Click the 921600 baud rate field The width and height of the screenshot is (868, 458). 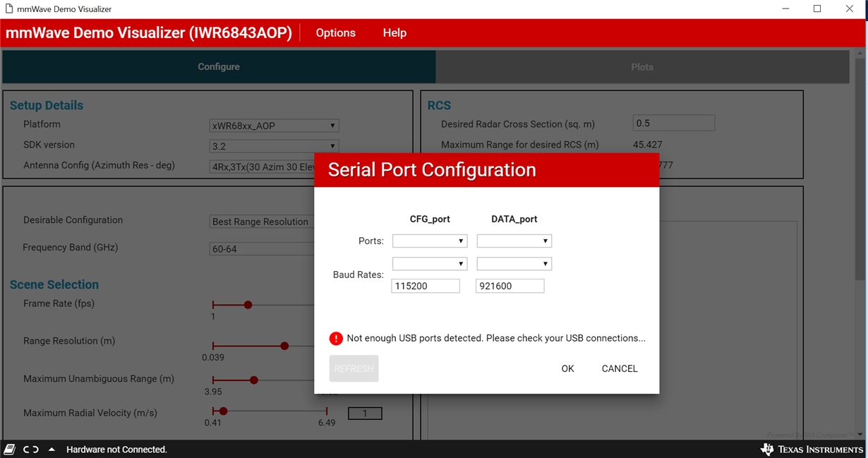[x=510, y=286]
